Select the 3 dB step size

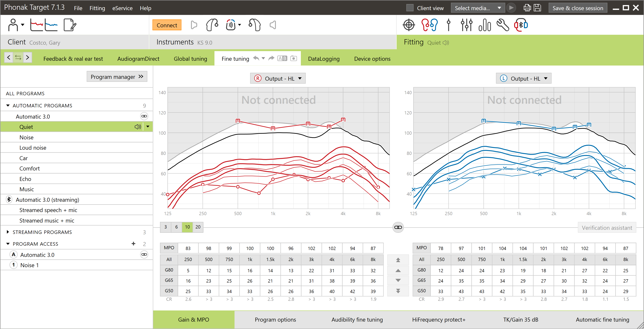[166, 227]
